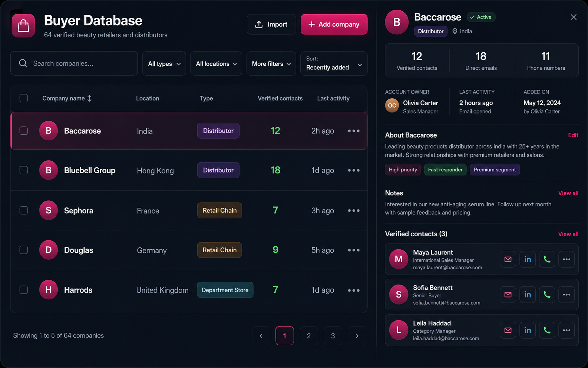This screenshot has height=368, width=588.
Task: Click the Premium segment tag
Action: pos(495,170)
